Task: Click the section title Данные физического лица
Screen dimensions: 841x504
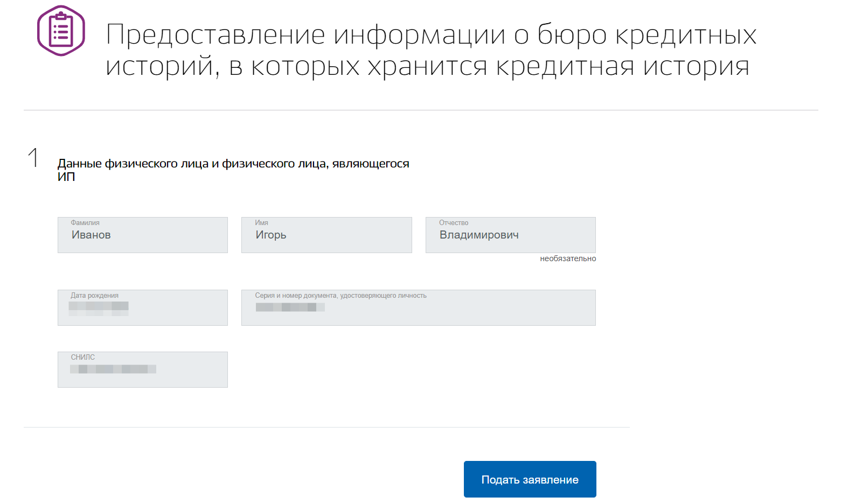Action: pyautogui.click(x=233, y=170)
